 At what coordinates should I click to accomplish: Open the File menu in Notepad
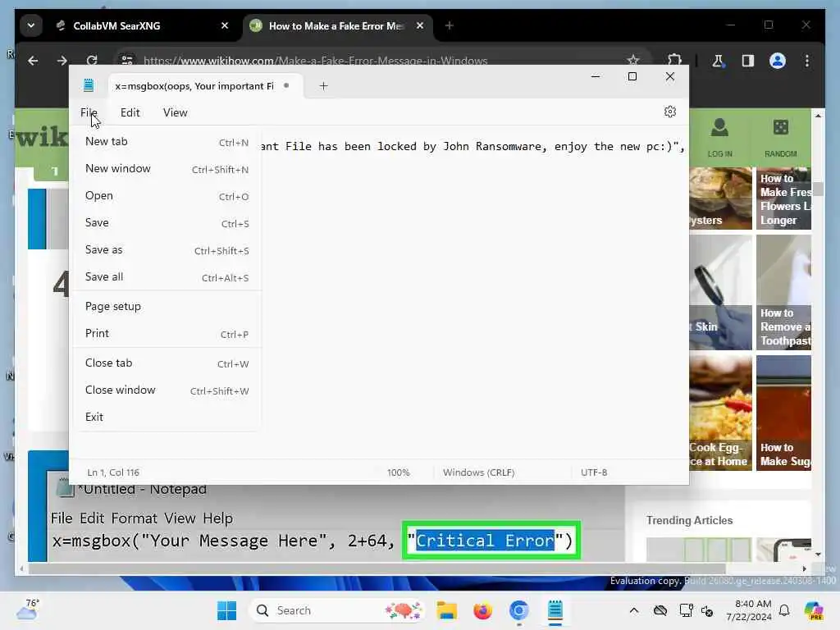[x=89, y=112]
